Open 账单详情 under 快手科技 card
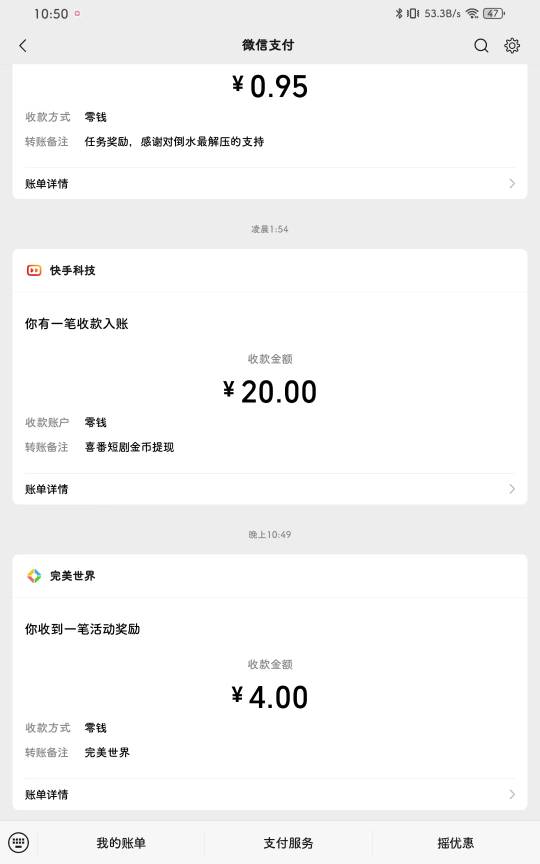The width and height of the screenshot is (540, 864). click(270, 489)
